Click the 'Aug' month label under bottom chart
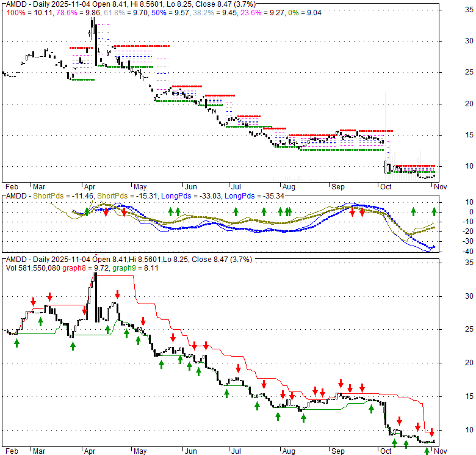Image resolution: width=476 pixels, height=455 pixels. [x=289, y=451]
